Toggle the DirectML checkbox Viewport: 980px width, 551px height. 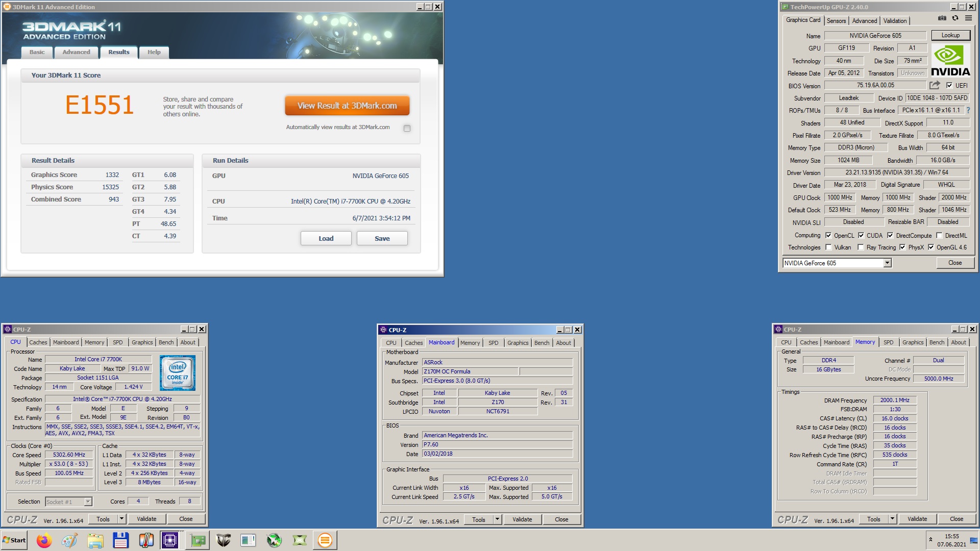coord(939,235)
